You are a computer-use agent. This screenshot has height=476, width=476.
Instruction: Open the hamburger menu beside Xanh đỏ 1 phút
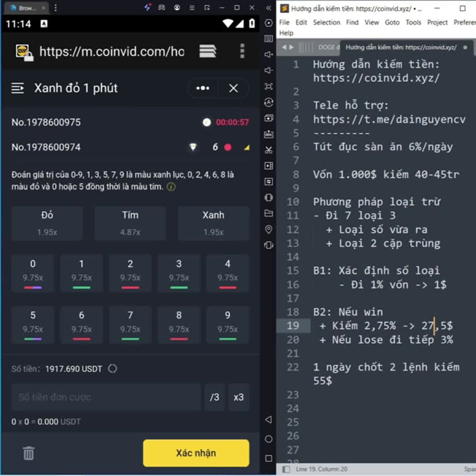(x=18, y=88)
